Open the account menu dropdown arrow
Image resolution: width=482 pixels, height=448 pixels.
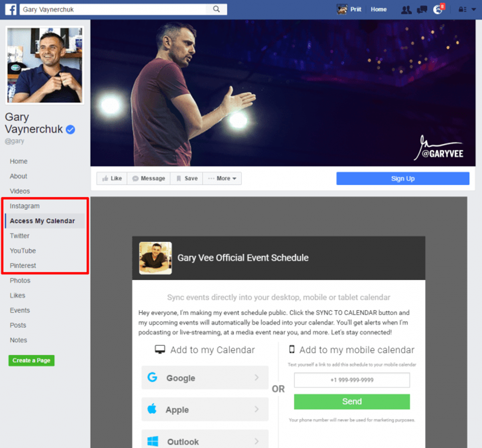point(473,10)
